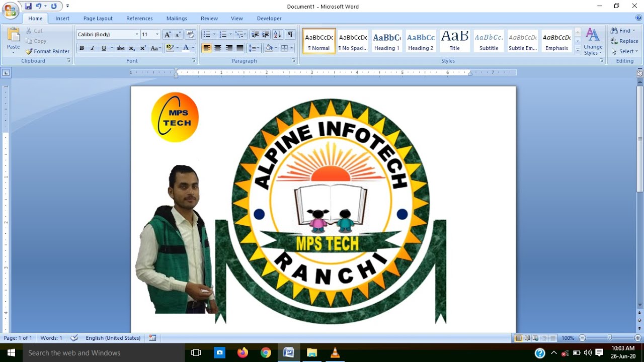Open Firefox from the taskbar

tap(243, 352)
